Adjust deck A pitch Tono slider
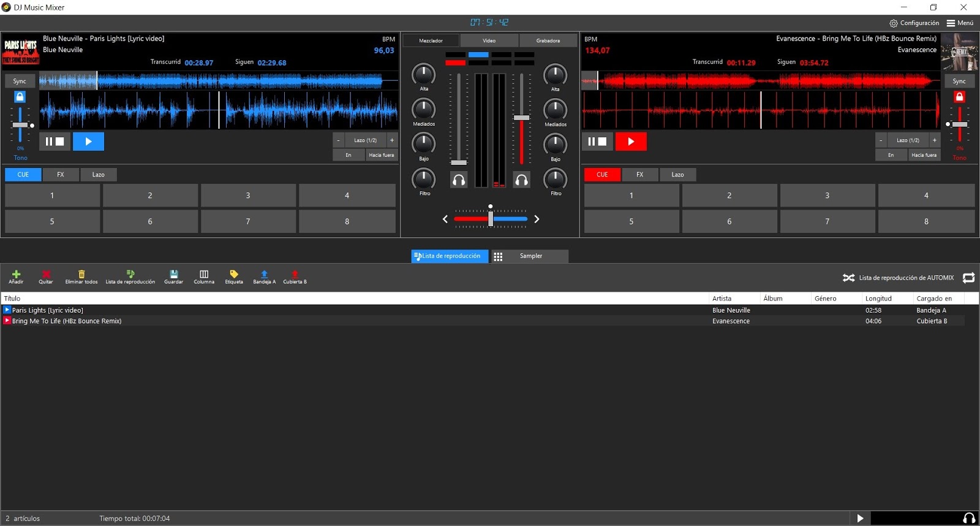Image resolution: width=980 pixels, height=526 pixels. (x=20, y=124)
